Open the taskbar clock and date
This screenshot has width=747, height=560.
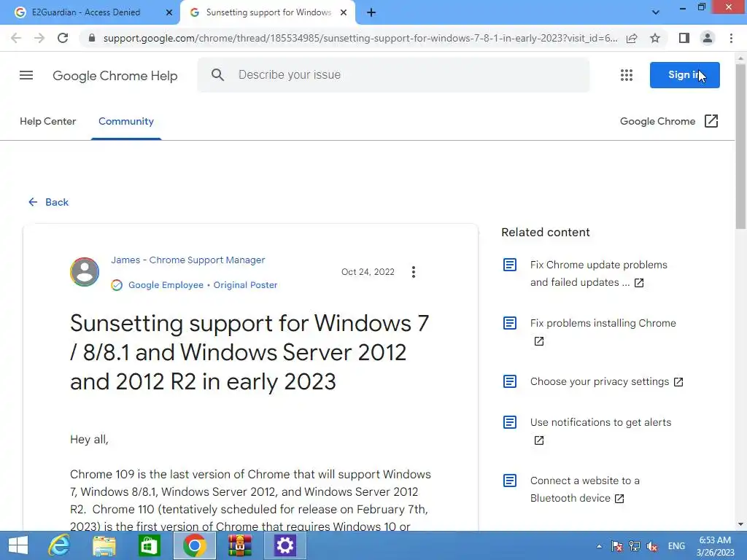pyautogui.click(x=715, y=546)
